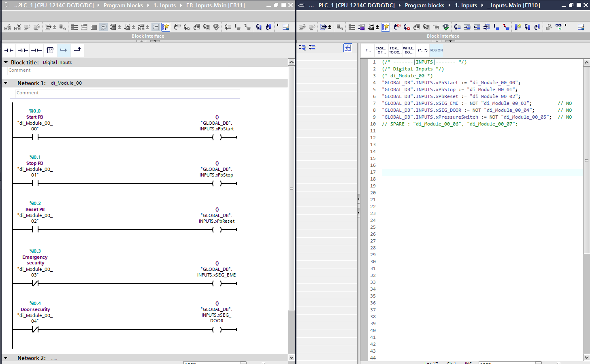The image size is (590, 364).
Task: Insert an empty box instruction
Action: point(50,50)
